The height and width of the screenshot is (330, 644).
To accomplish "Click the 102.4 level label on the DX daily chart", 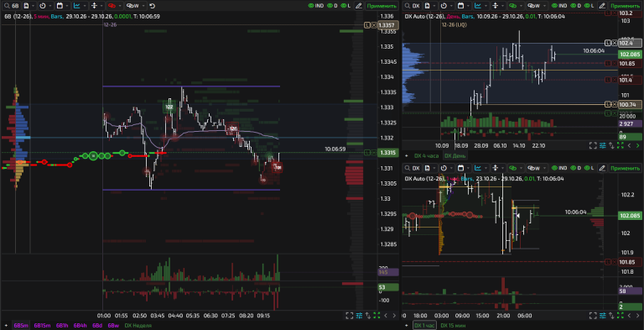I will coord(631,43).
